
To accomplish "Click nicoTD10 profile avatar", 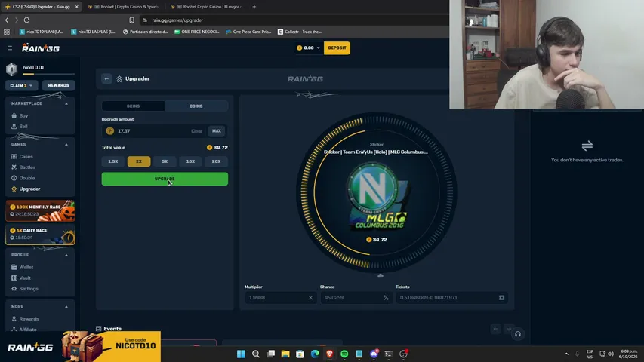I will coord(11,69).
